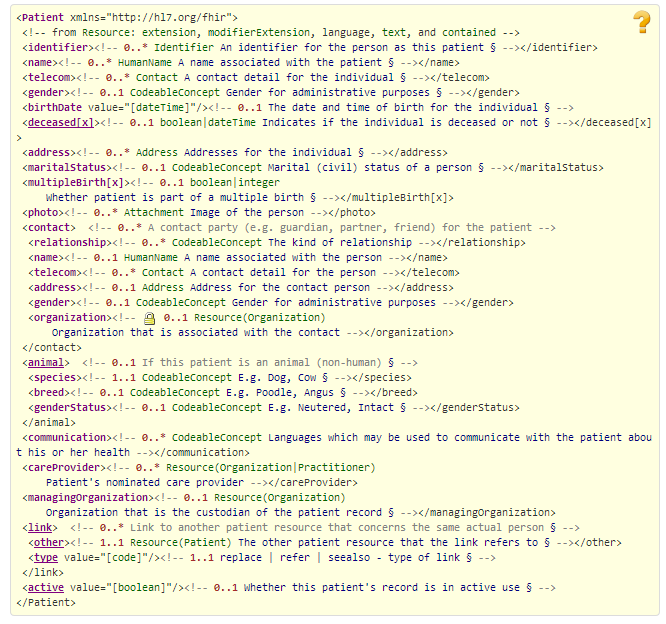Click the yellow question mark help icon
The width and height of the screenshot is (666, 624).
click(641, 21)
